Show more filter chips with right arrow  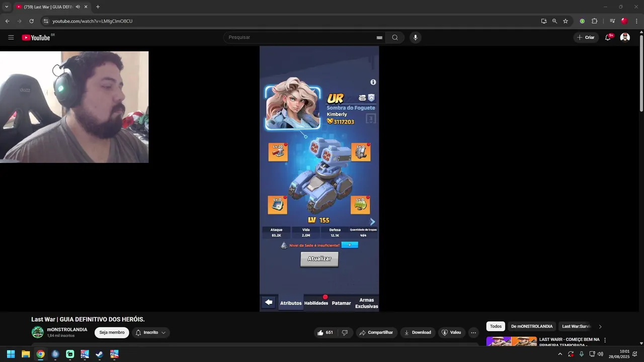[x=600, y=327]
